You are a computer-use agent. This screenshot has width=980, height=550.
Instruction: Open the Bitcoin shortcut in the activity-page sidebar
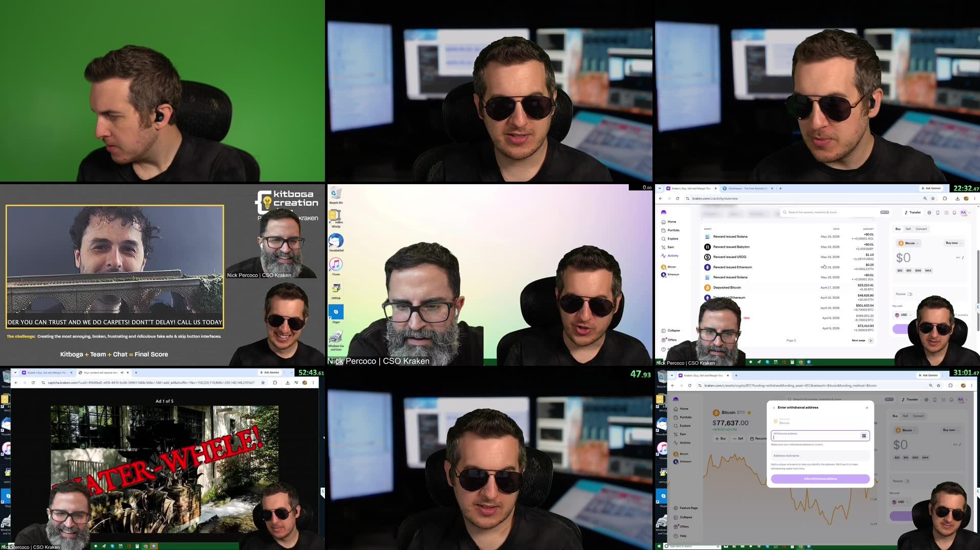[x=669, y=267]
